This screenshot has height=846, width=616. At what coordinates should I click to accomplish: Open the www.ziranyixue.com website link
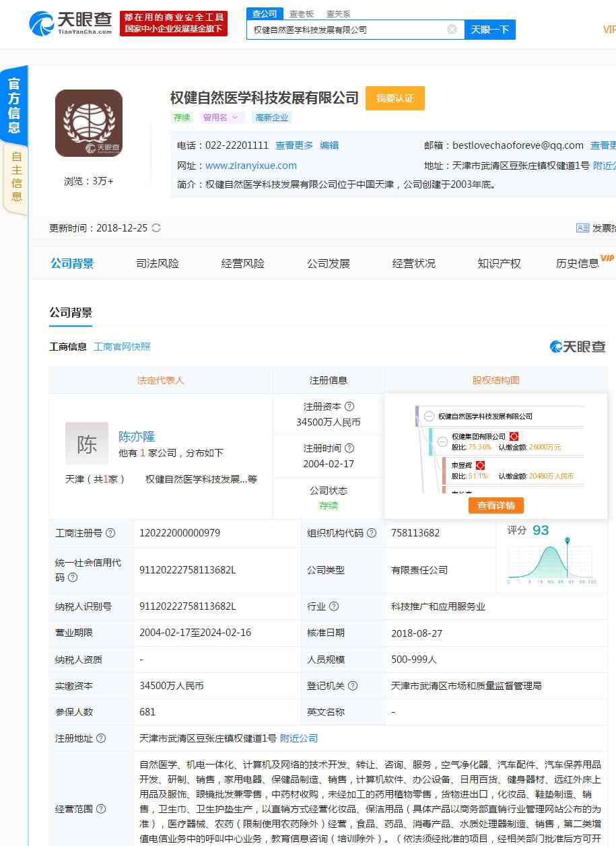pos(251,166)
